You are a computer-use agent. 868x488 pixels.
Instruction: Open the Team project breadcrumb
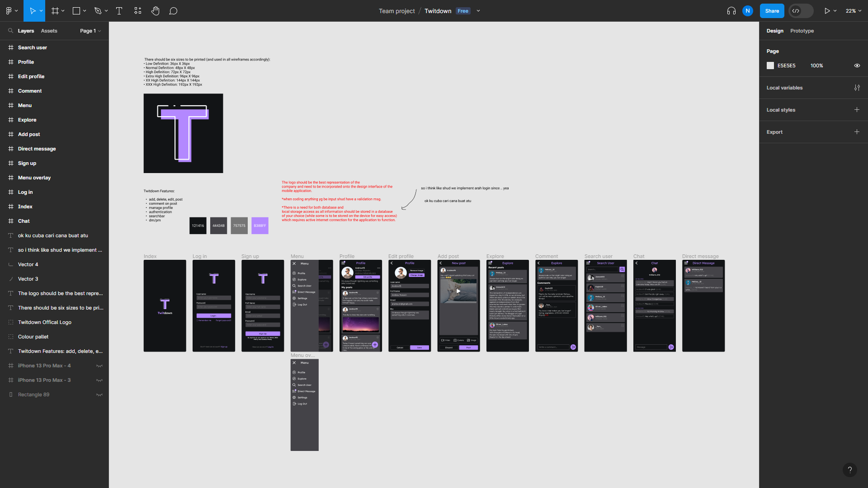[x=396, y=10]
